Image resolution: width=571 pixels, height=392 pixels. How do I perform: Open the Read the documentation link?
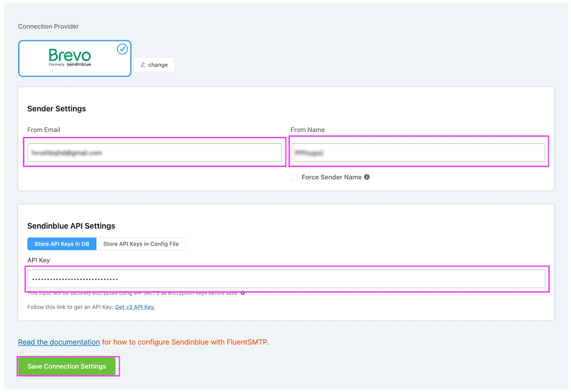(59, 342)
